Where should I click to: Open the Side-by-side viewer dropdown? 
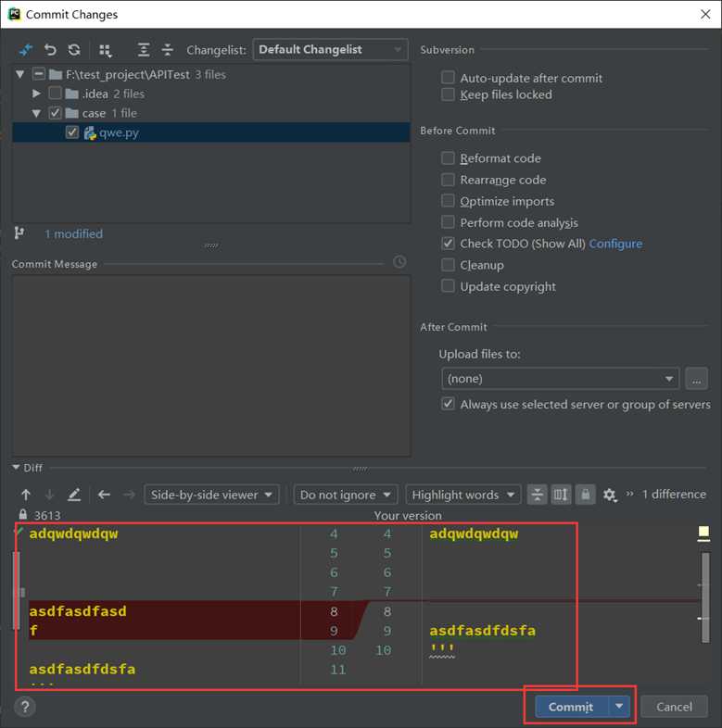click(212, 495)
